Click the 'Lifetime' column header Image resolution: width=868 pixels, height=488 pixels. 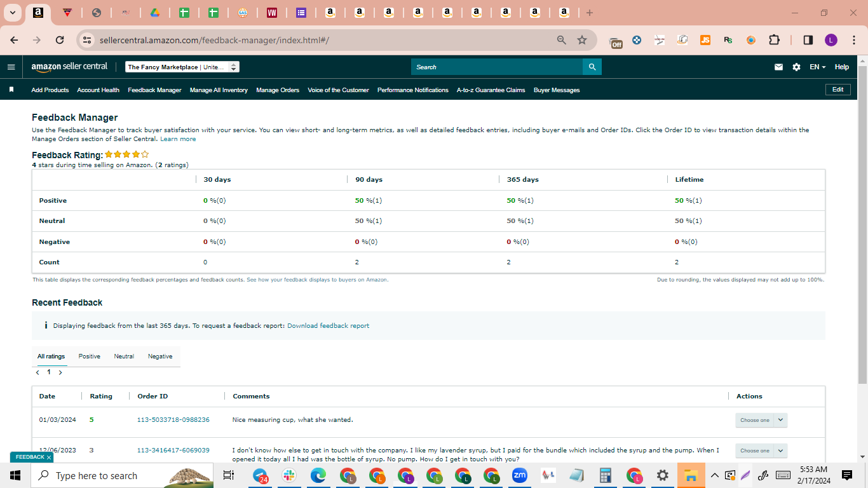(689, 180)
